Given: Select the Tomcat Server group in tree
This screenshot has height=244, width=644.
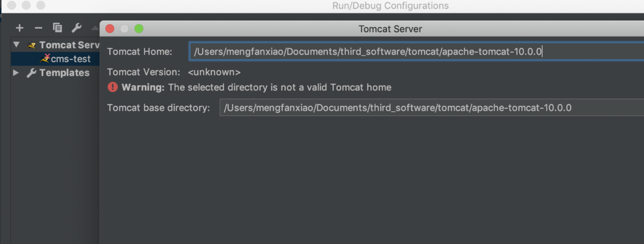Looking at the screenshot, I should [69, 45].
